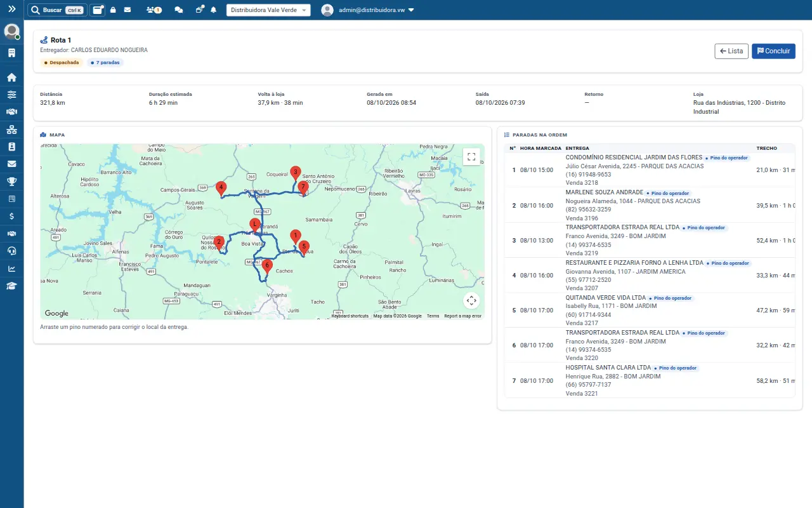Viewport: 812px width, 508px height.
Task: Open the lock icon in the top bar
Action: [x=113, y=10]
